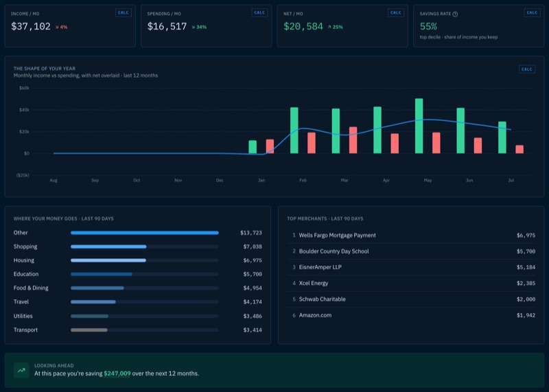The width and height of the screenshot is (549, 392).
Task: Click the Education category label
Action: [26, 274]
